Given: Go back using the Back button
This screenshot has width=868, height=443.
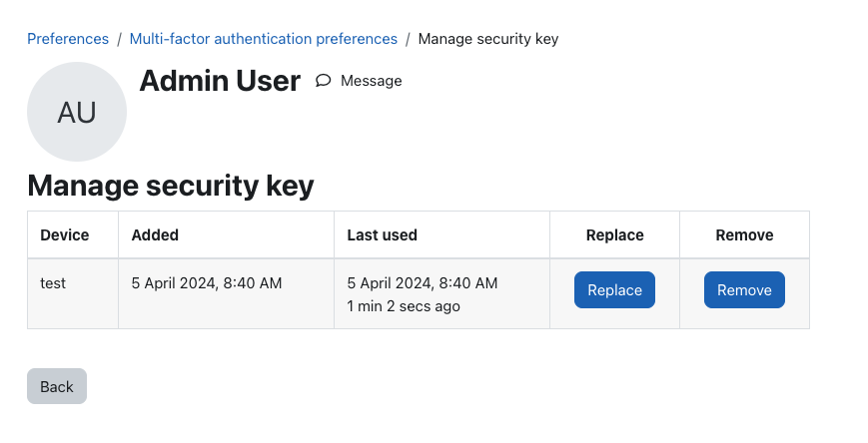Looking at the screenshot, I should [57, 386].
